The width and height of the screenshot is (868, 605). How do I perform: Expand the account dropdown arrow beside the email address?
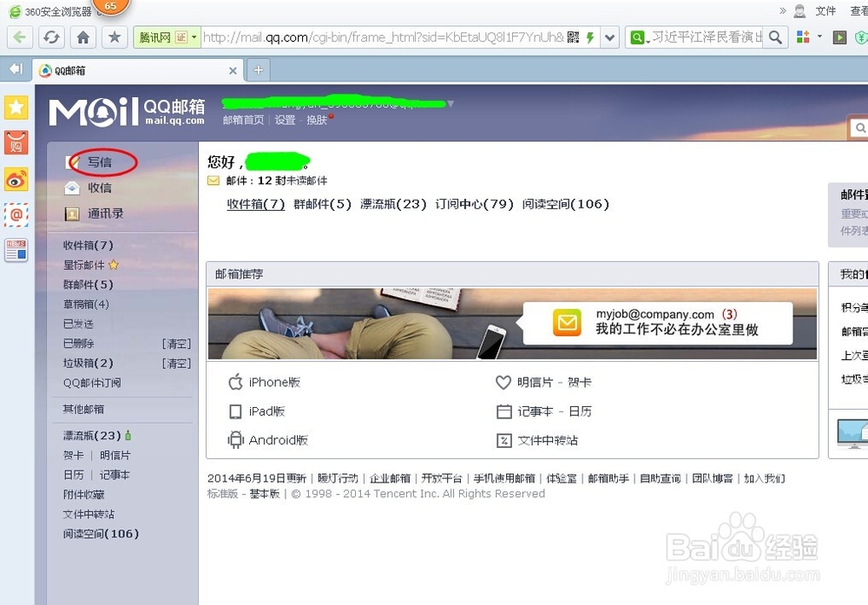[450, 103]
